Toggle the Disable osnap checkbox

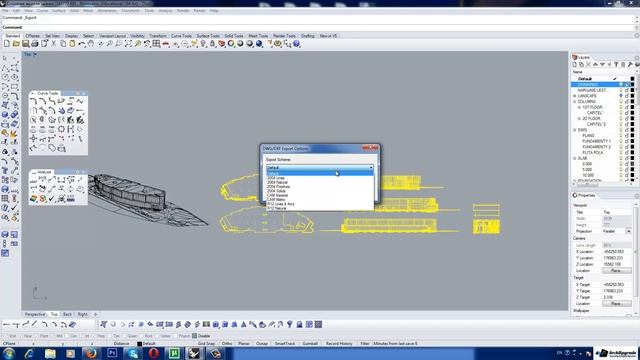pos(194,336)
